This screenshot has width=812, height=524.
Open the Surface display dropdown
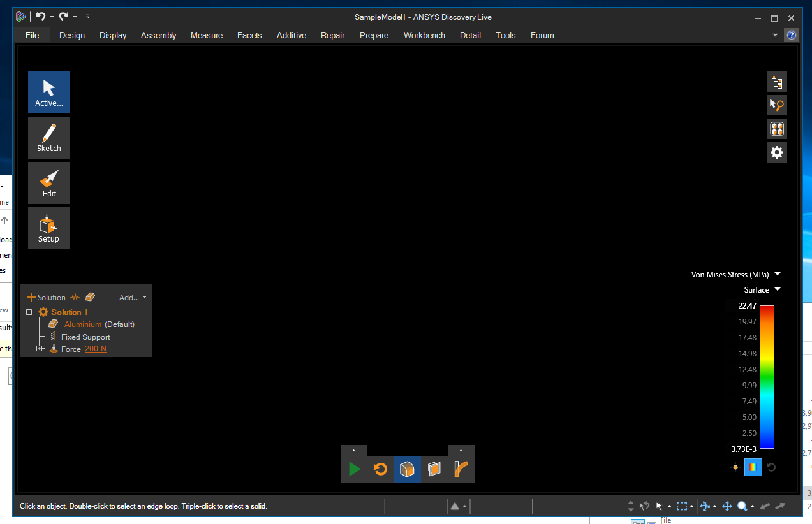(762, 289)
